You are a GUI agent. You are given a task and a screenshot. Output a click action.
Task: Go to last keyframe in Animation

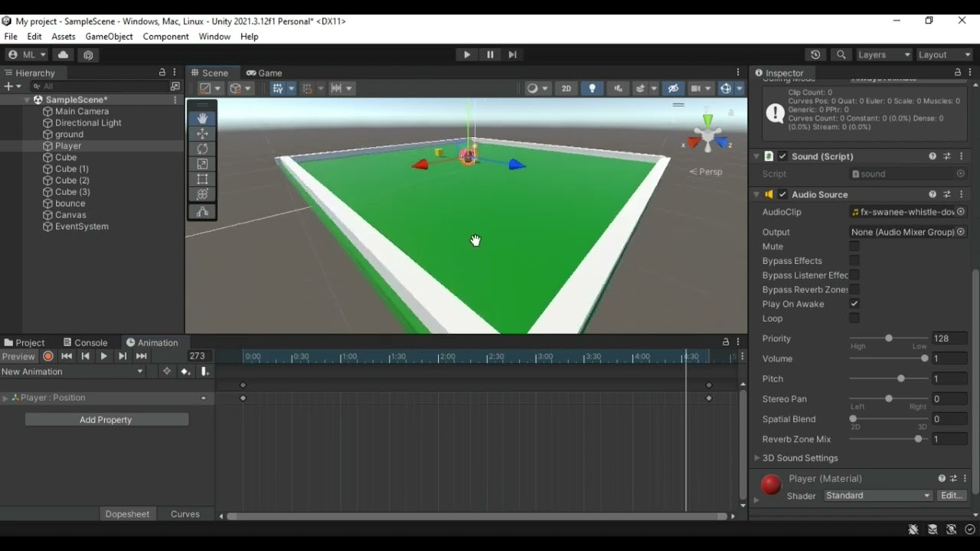[x=142, y=357]
